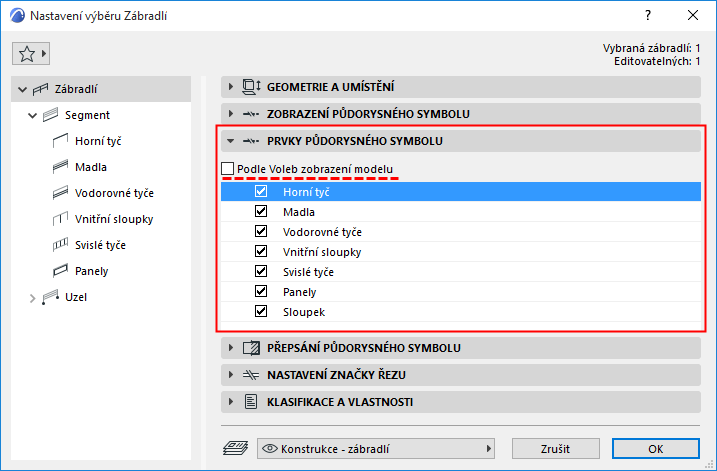Click the Horní tyč tree icon
Image resolution: width=717 pixels, height=471 pixels.
click(59, 141)
